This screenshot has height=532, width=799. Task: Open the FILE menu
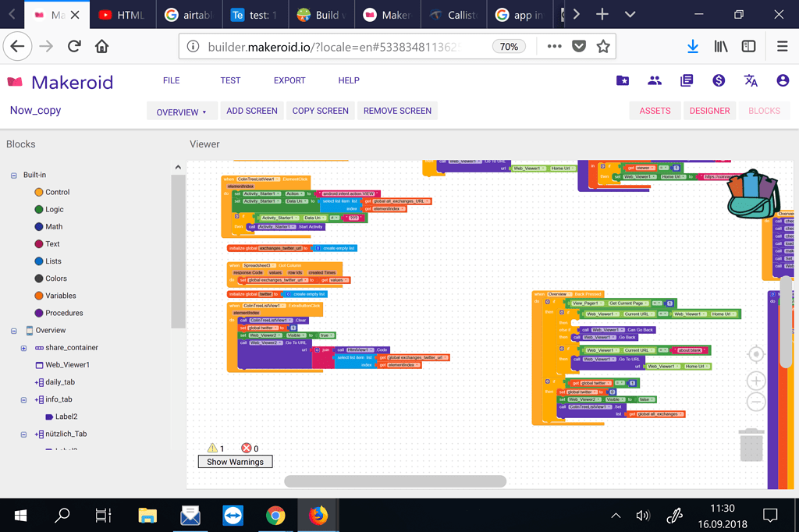tap(170, 80)
